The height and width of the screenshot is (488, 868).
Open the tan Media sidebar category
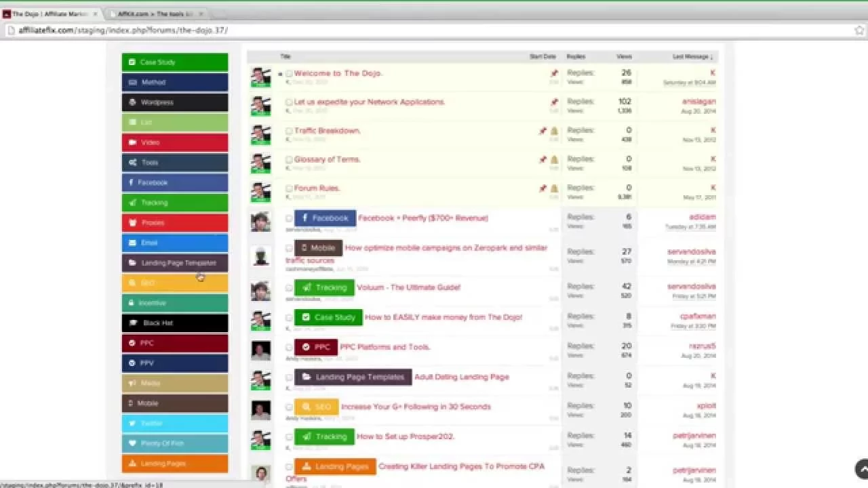[x=175, y=383]
